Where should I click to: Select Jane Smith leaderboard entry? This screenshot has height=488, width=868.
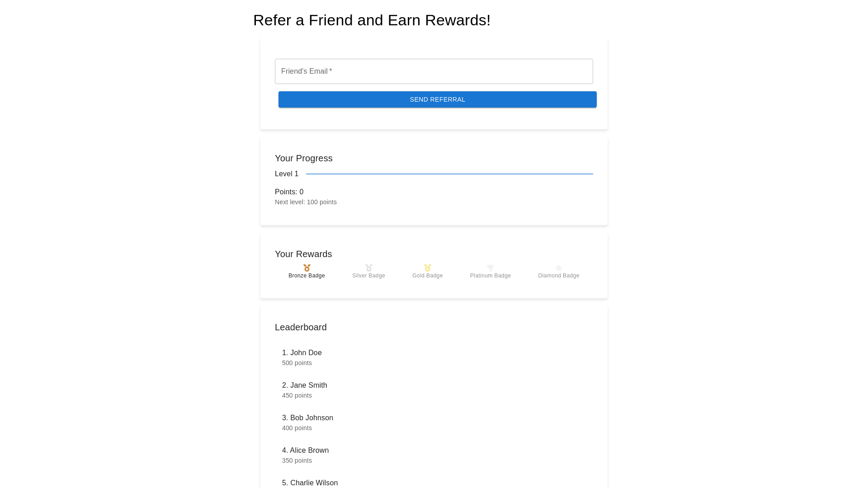(x=305, y=385)
